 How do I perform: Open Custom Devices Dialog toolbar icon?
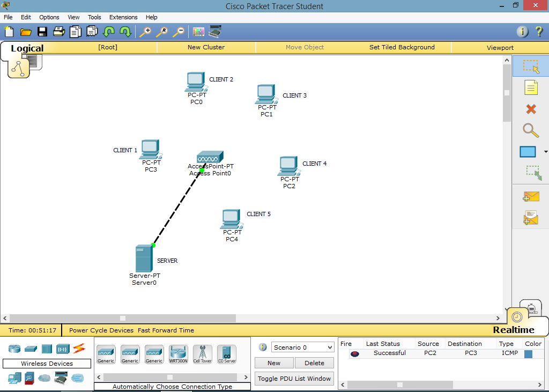[215, 32]
